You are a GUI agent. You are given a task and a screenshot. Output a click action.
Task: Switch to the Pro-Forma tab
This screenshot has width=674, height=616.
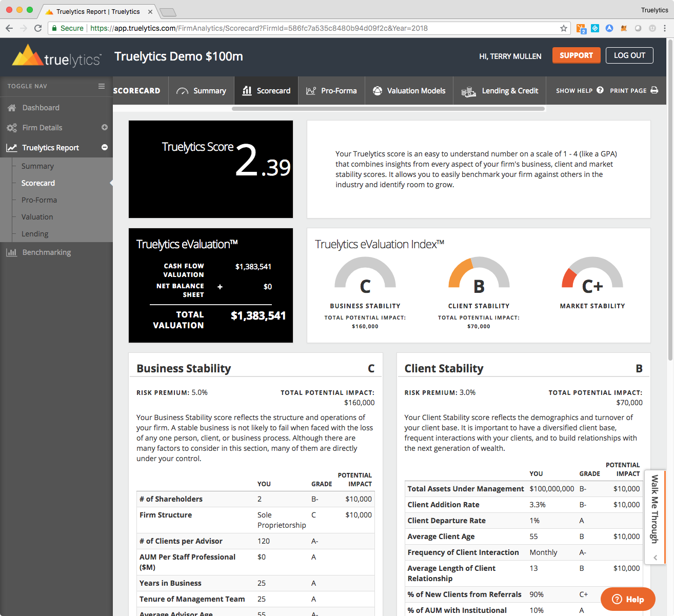[331, 91]
